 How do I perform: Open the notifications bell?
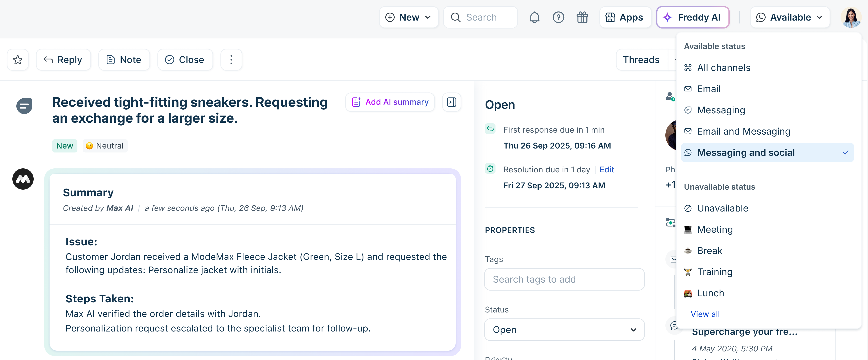coord(534,17)
